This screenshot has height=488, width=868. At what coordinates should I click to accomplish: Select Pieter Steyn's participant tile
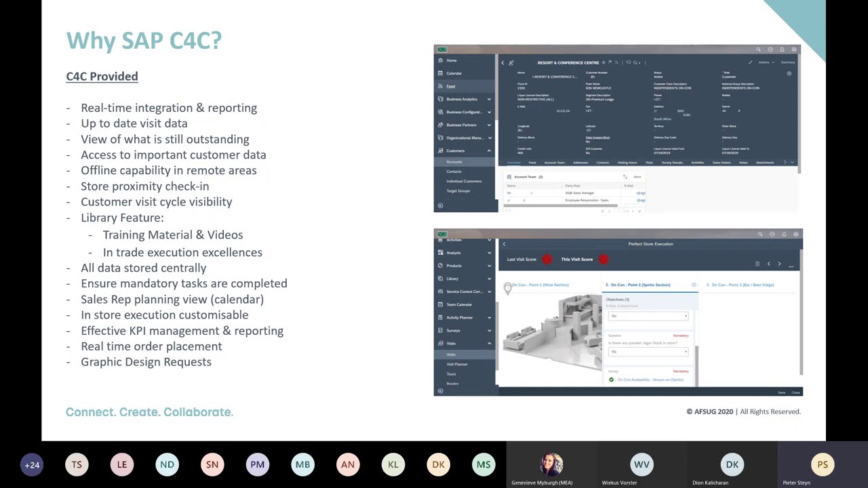pyautogui.click(x=823, y=465)
